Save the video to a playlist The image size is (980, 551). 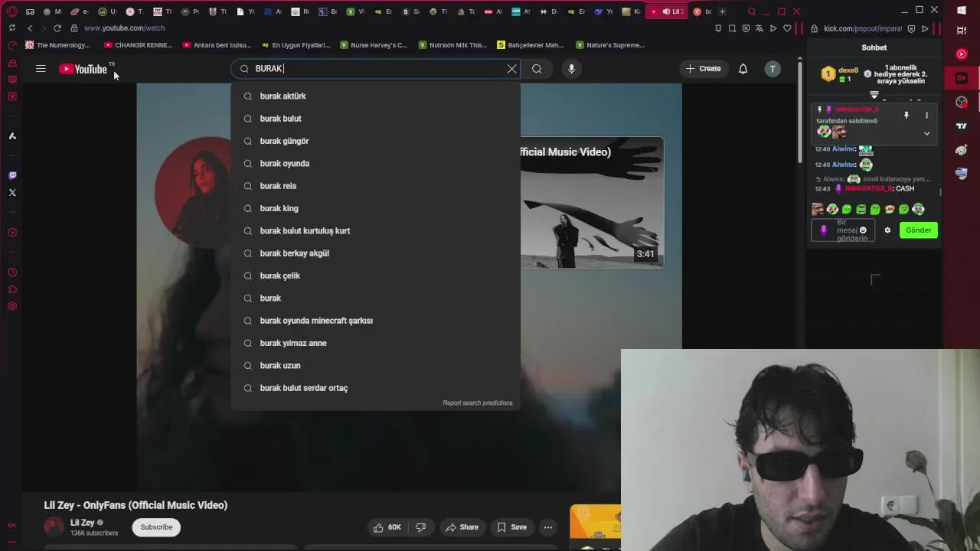click(x=511, y=527)
